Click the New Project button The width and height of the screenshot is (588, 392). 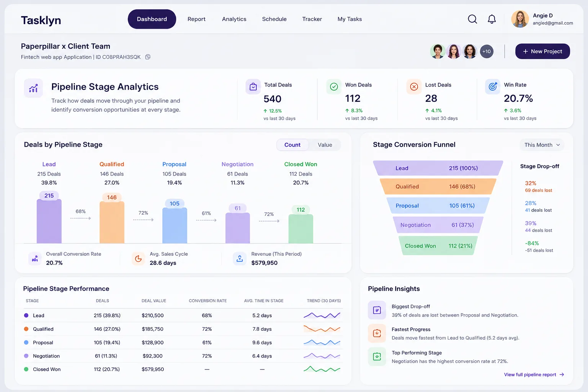(542, 51)
